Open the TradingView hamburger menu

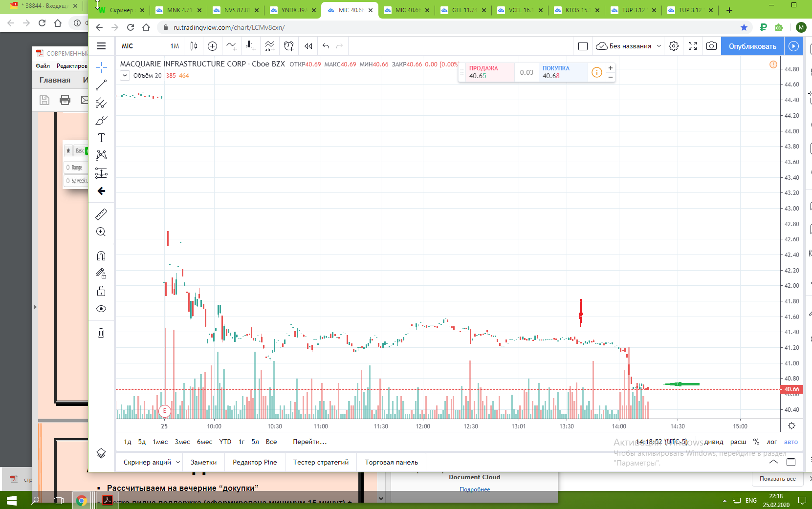[x=101, y=46]
